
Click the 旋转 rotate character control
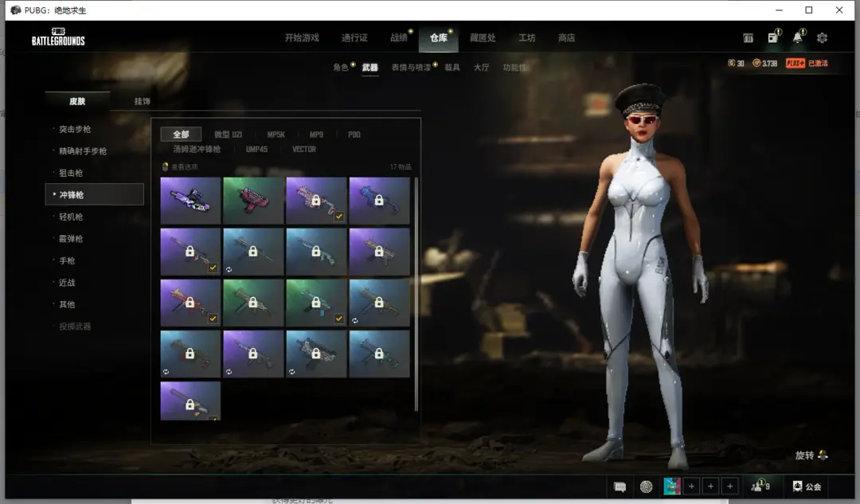(x=811, y=455)
